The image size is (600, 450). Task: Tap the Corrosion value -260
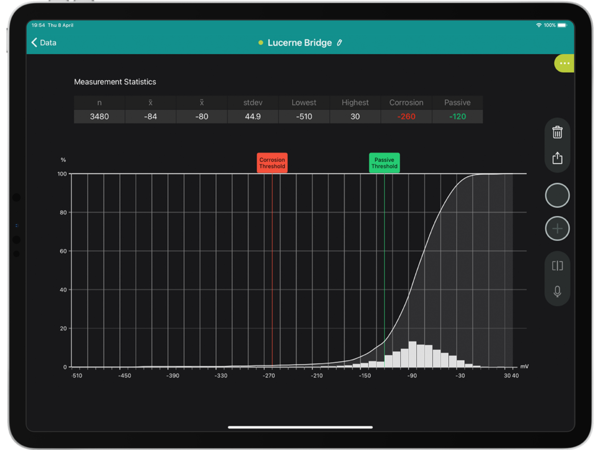[x=406, y=116]
